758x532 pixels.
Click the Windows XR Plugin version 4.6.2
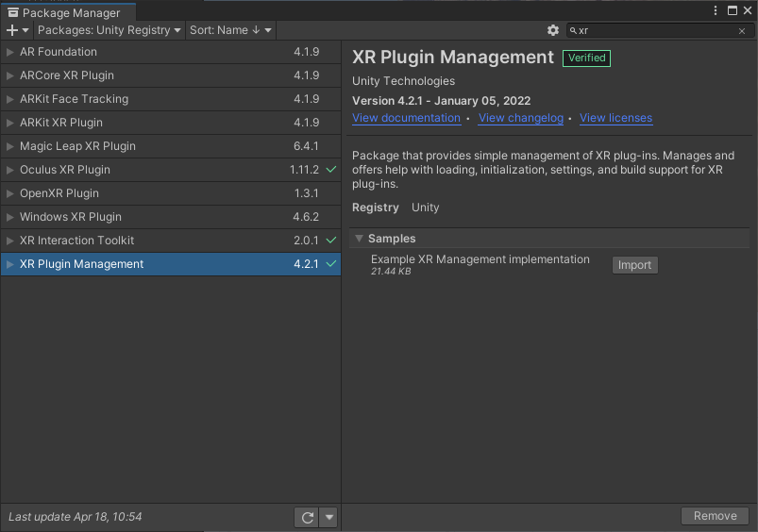pyautogui.click(x=306, y=217)
